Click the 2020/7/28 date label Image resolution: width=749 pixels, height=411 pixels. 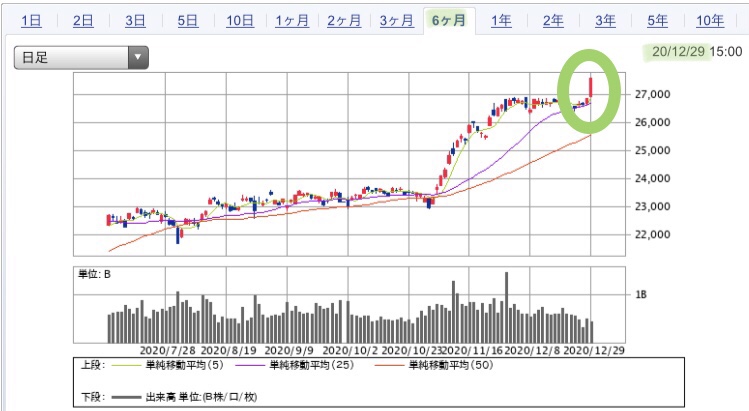point(168,350)
